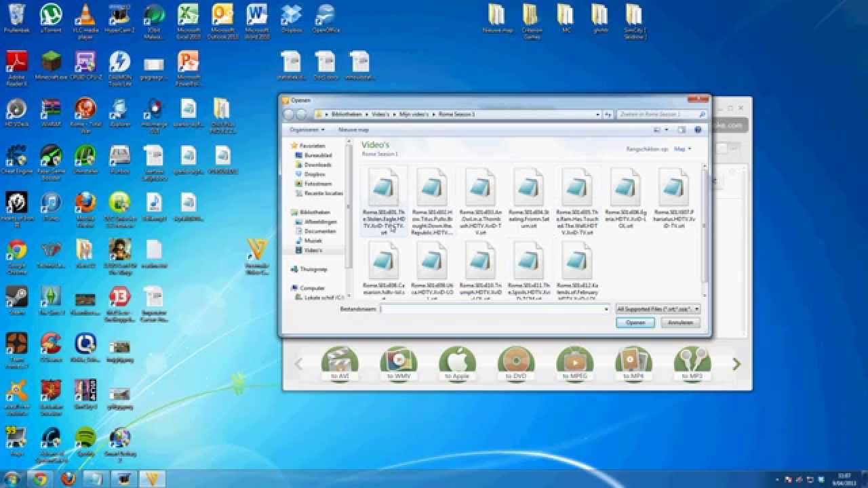This screenshot has height=488, width=868.
Task: Toggle the preview pane icon
Action: [682, 129]
